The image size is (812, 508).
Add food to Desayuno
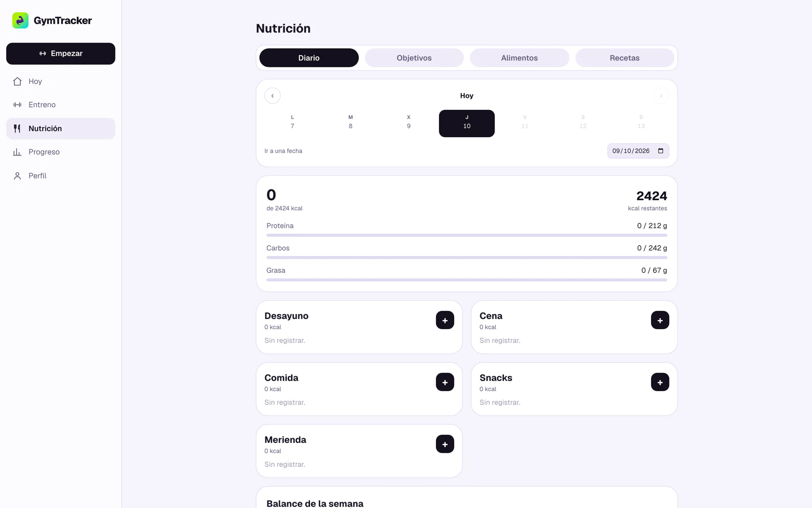445,320
